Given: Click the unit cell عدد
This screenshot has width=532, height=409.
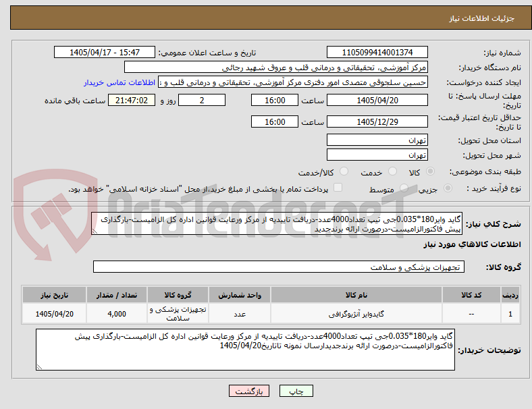Looking at the screenshot, I should (x=240, y=314).
